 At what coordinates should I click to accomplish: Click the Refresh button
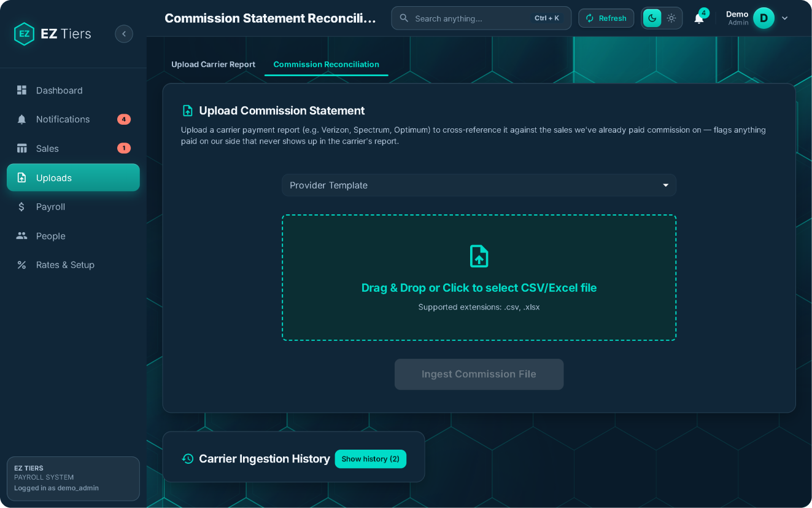(606, 18)
